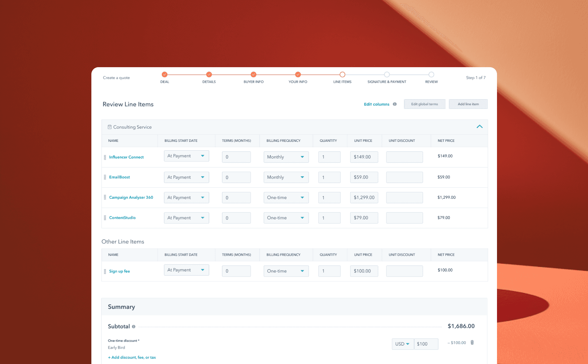The image size is (588, 364).
Task: Click the $1,686.00 subtotal value
Action: click(x=461, y=326)
